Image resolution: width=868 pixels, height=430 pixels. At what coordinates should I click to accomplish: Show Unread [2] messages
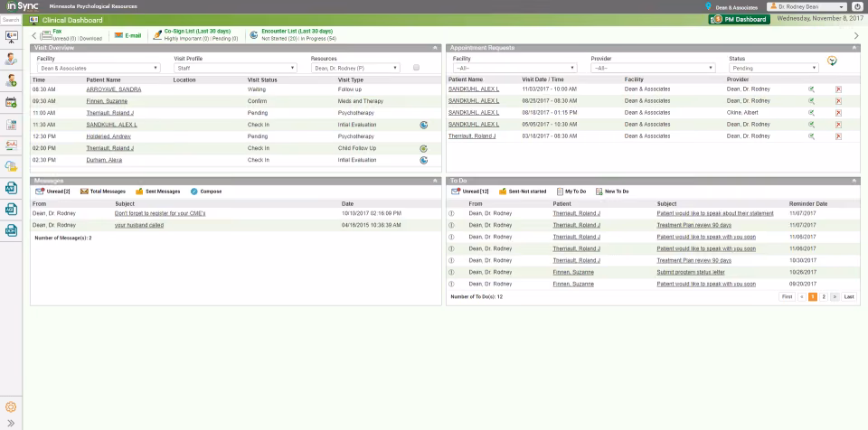point(52,192)
